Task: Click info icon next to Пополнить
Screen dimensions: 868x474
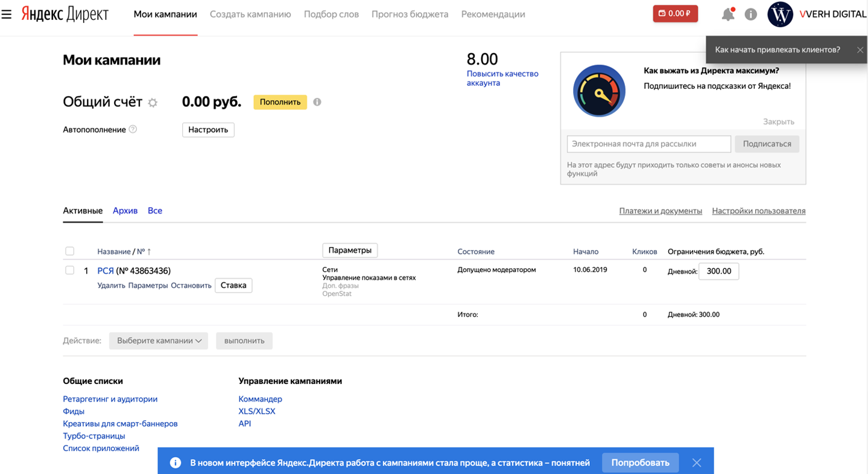Action: (317, 102)
